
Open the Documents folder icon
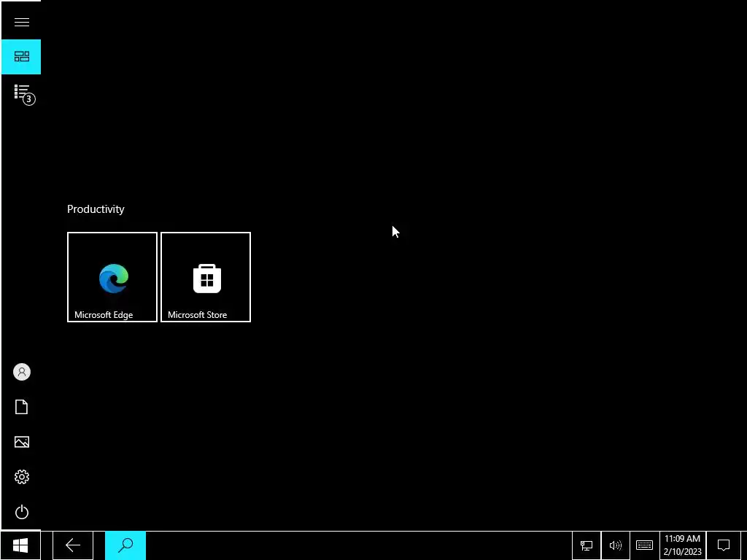pos(21,407)
